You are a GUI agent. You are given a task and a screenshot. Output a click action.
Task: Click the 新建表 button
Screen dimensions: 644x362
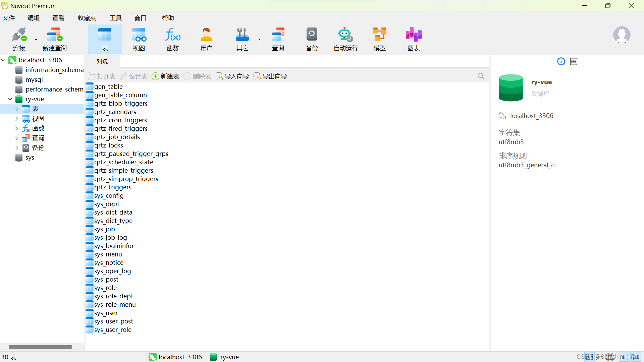click(165, 76)
